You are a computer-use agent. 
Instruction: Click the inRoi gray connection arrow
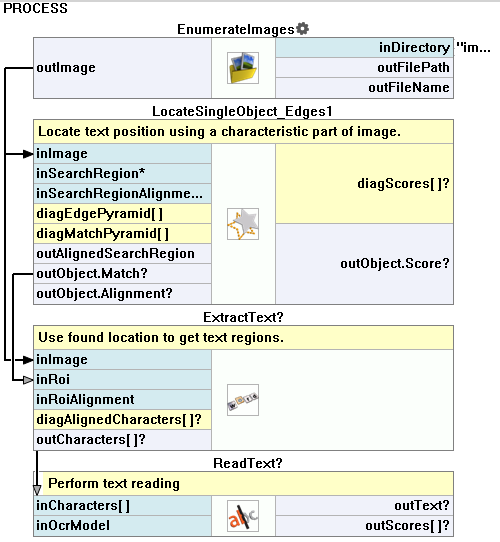tap(28, 380)
